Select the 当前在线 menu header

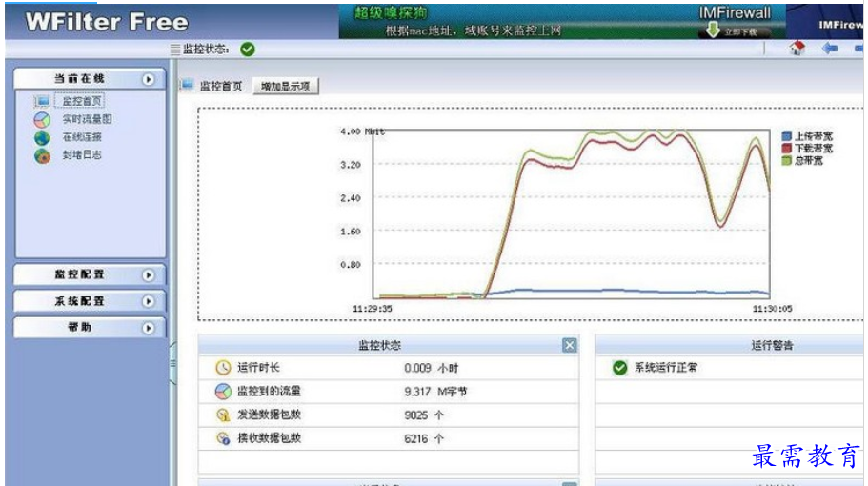pyautogui.click(x=90, y=78)
